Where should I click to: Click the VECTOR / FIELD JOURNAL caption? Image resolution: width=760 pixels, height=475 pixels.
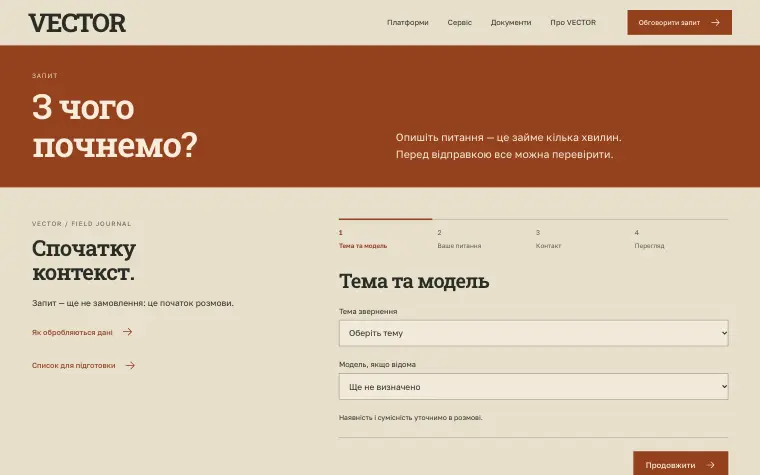[81, 223]
